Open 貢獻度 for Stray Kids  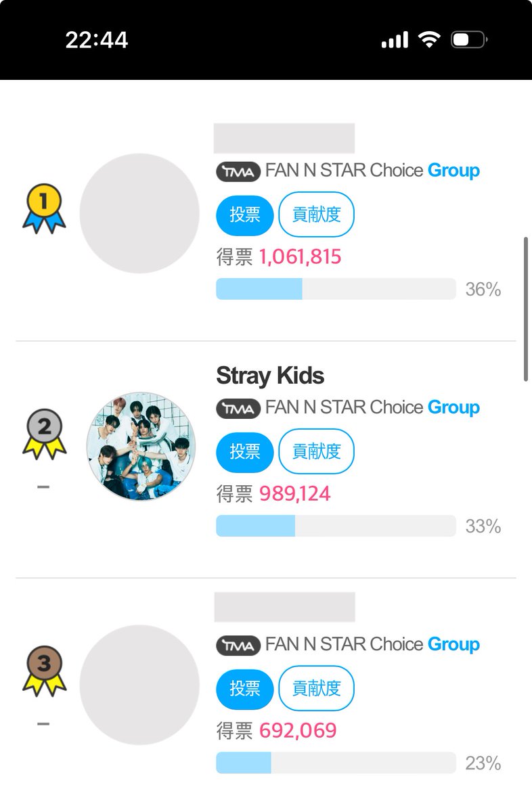coord(316,452)
